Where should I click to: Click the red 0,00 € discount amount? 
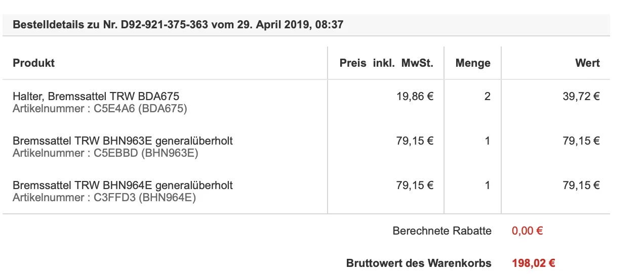(x=527, y=231)
